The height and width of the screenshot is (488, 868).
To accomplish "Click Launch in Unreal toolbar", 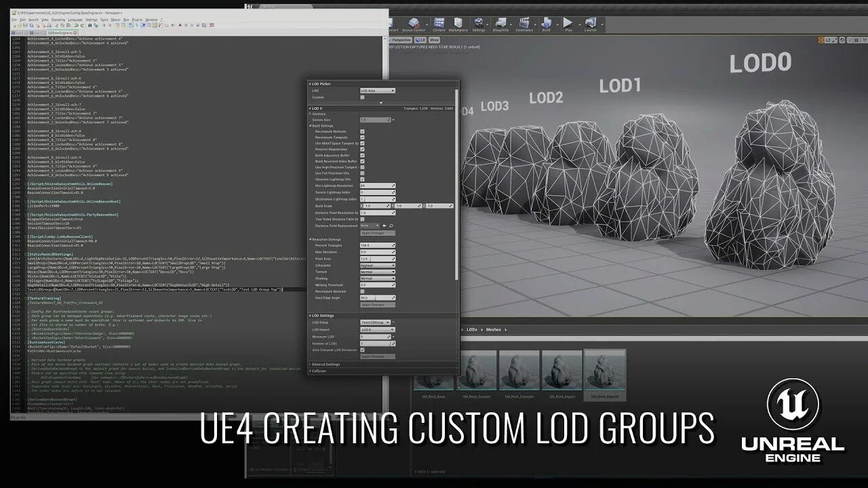I will click(591, 25).
